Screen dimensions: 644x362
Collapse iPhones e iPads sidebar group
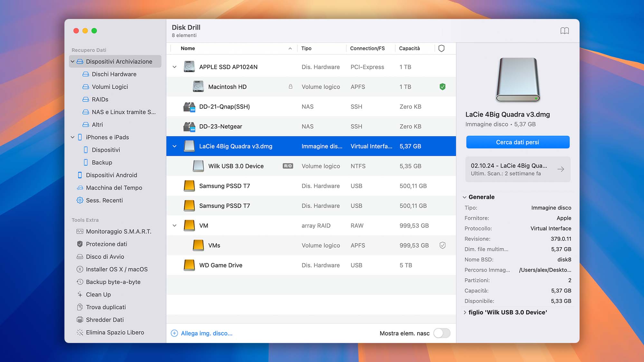72,137
